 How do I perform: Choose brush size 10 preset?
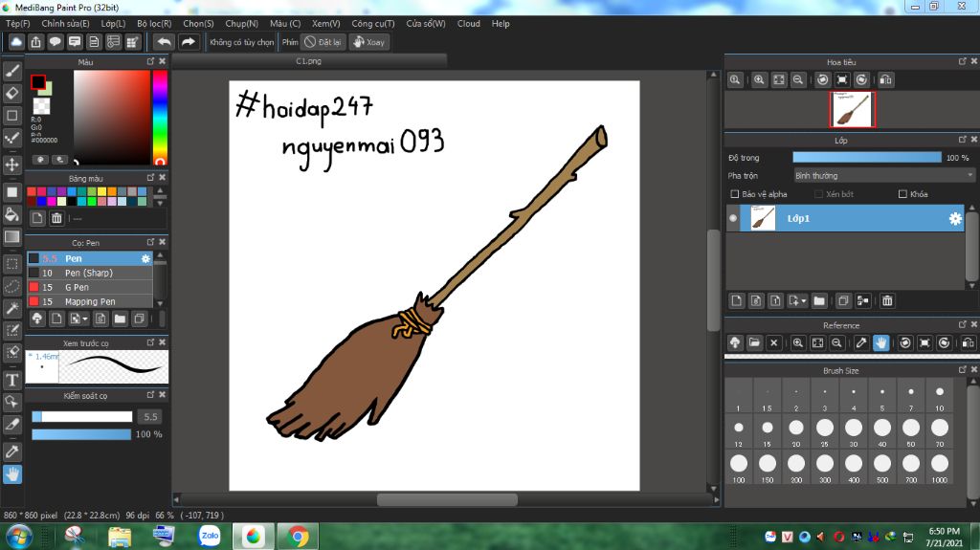[940, 396]
